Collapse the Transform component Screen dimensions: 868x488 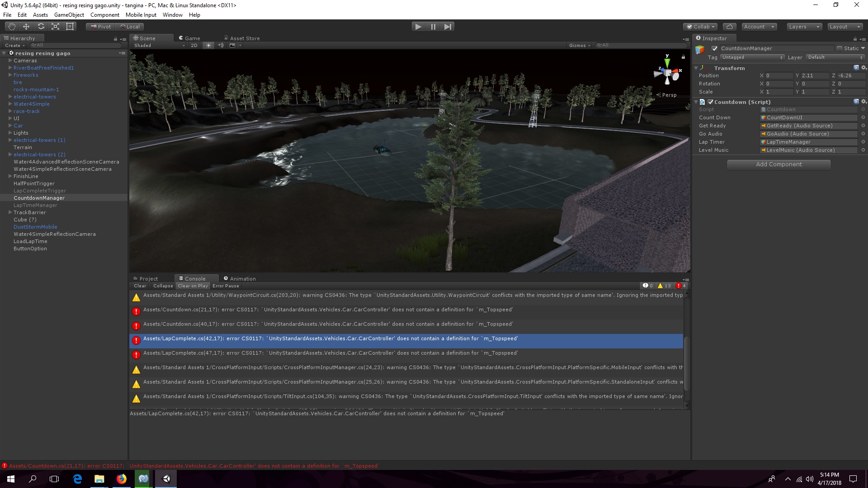[696, 68]
